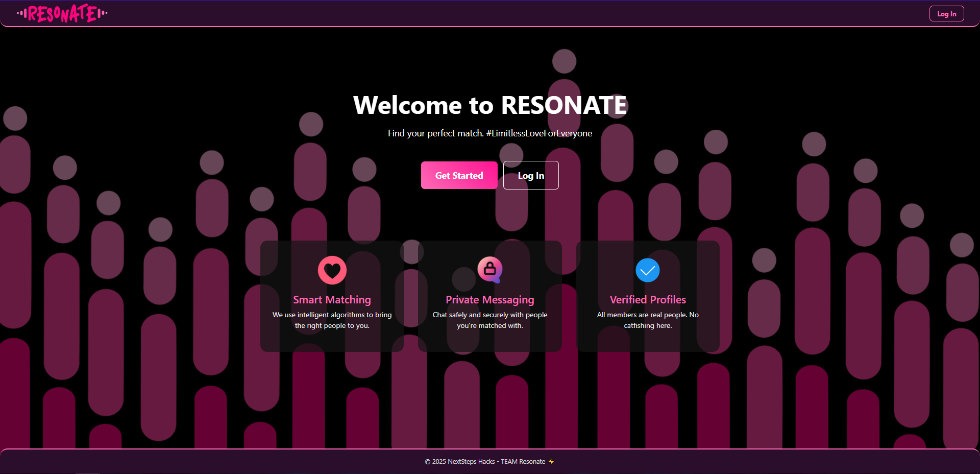Click the text 'We use intelligent algorithms to bring'

click(x=332, y=315)
